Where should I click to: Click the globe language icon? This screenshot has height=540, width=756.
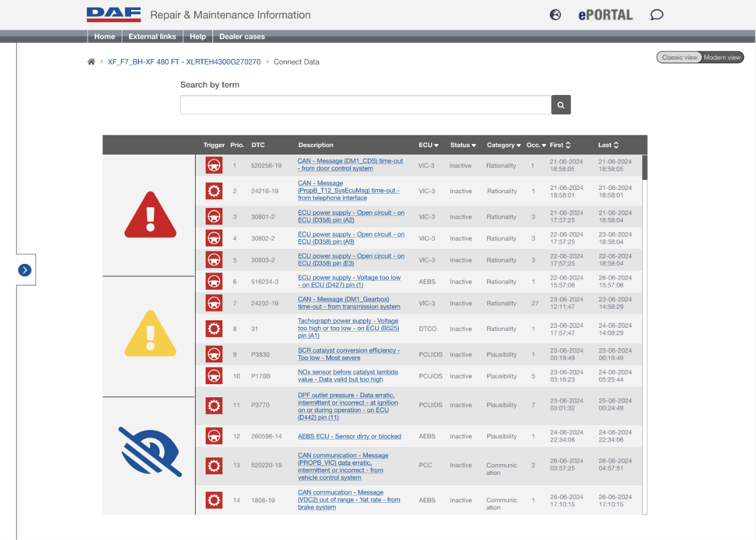pyautogui.click(x=555, y=15)
